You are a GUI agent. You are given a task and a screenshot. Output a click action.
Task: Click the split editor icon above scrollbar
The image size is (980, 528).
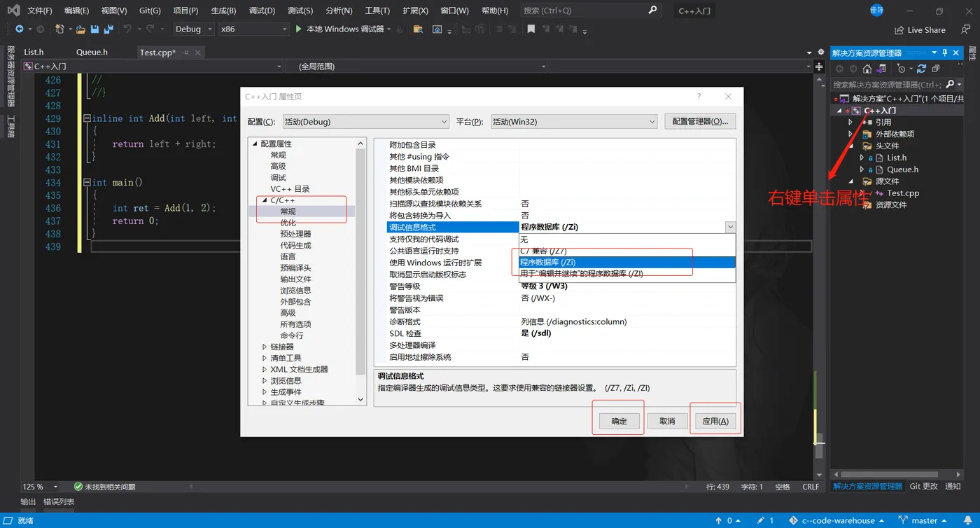(819, 67)
